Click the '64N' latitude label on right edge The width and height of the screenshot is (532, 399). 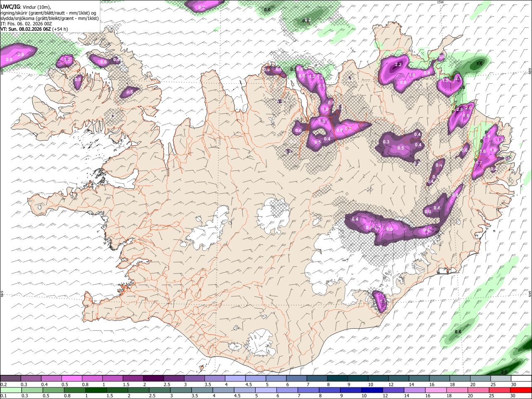530,293
